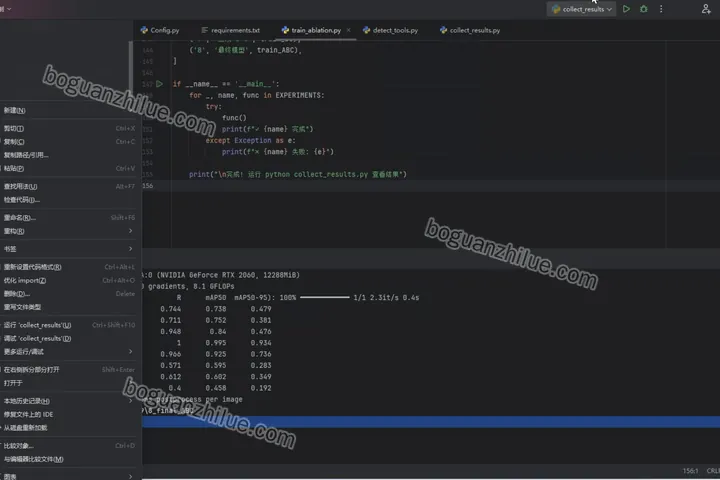Image resolution: width=720 pixels, height=480 pixels.
Task: Select the 重写文件类型 menu entry
Action: 69,307
